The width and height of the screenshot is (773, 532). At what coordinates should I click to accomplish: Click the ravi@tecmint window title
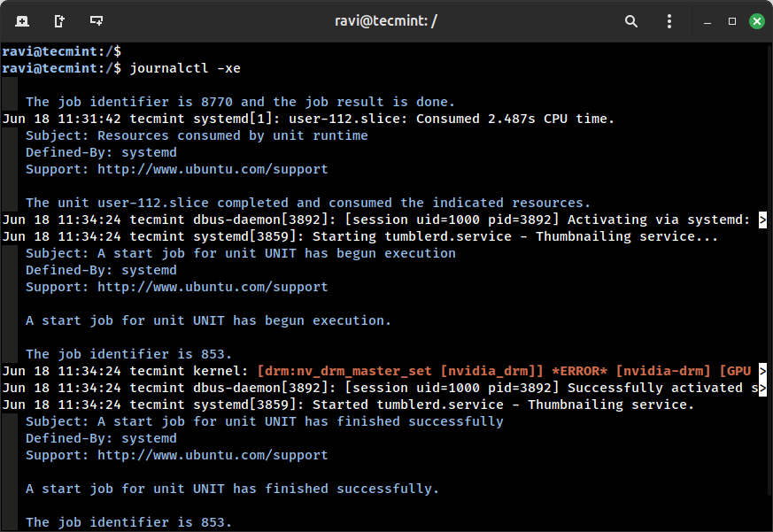tap(386, 20)
